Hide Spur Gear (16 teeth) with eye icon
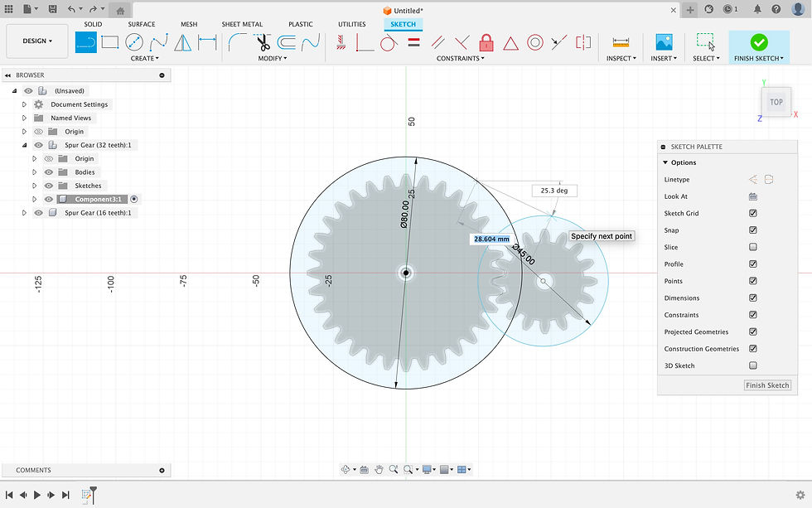The height and width of the screenshot is (508, 812). coord(38,213)
